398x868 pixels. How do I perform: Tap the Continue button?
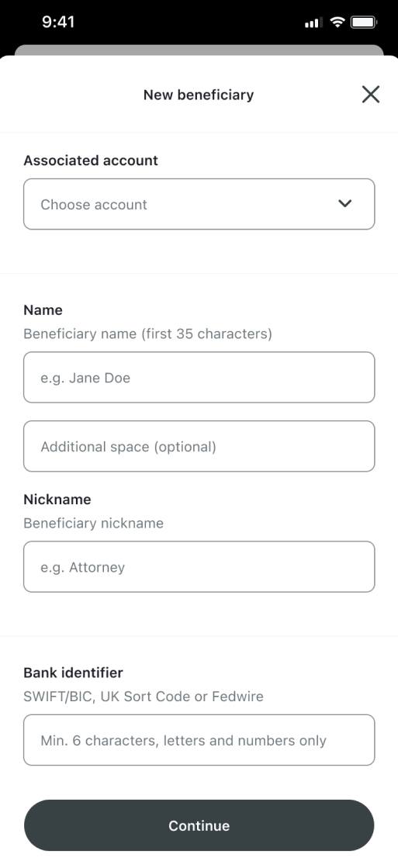tap(199, 825)
